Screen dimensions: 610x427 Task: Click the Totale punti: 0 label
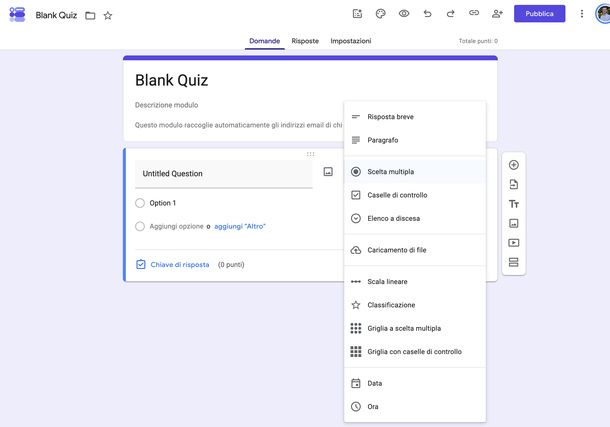(x=478, y=41)
